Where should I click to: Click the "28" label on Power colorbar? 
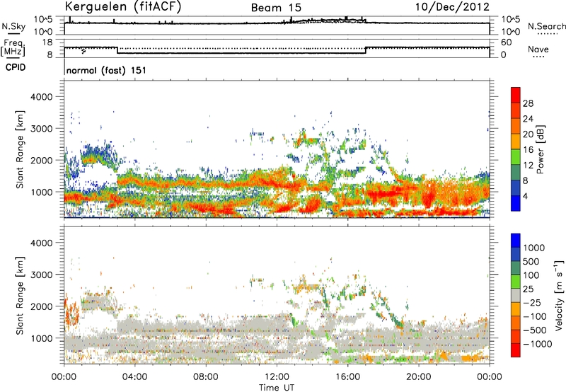528,103
